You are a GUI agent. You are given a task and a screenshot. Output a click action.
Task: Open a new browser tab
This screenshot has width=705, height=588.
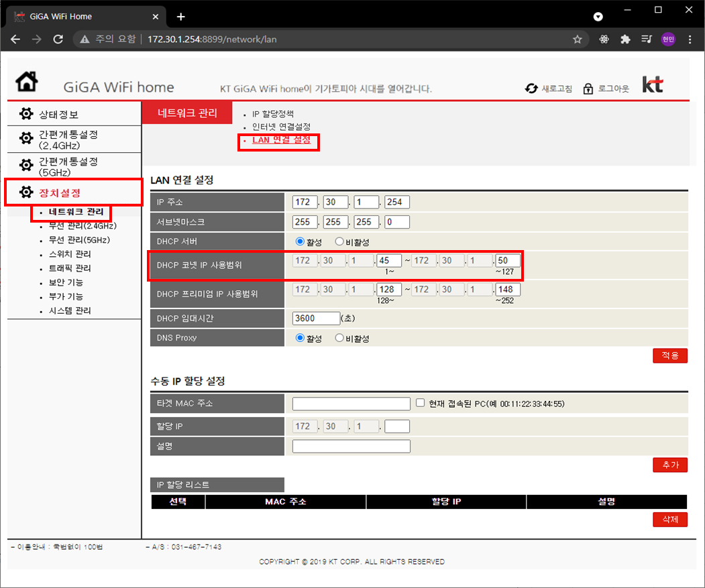180,17
